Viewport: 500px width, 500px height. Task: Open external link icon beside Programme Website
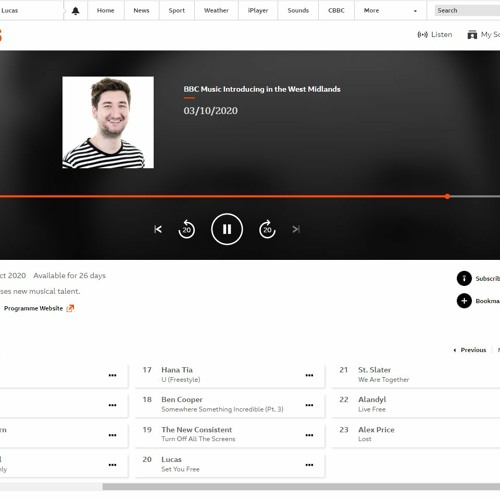pyautogui.click(x=70, y=308)
